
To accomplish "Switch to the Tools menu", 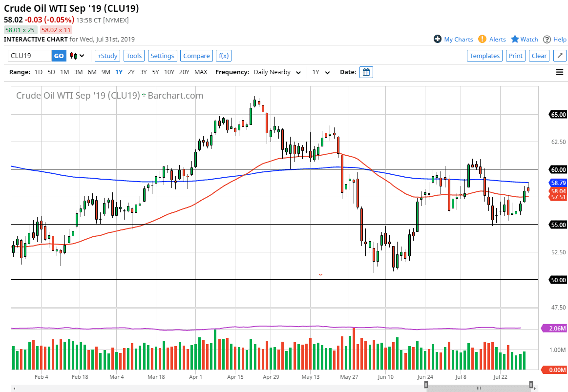I will 134,56.
